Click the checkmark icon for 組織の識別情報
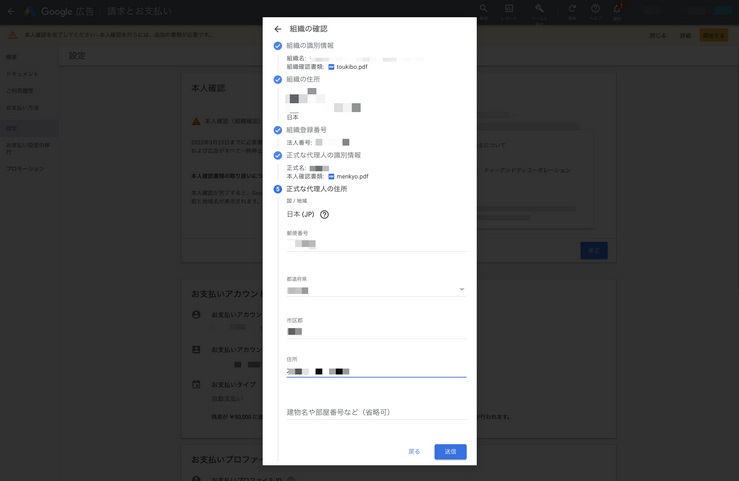The height and width of the screenshot is (481, 739). pos(278,46)
